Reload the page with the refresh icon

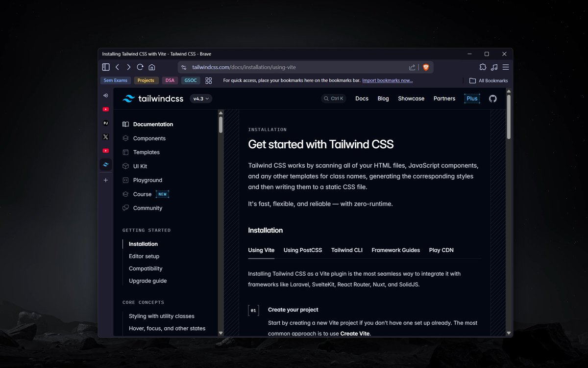(x=140, y=67)
